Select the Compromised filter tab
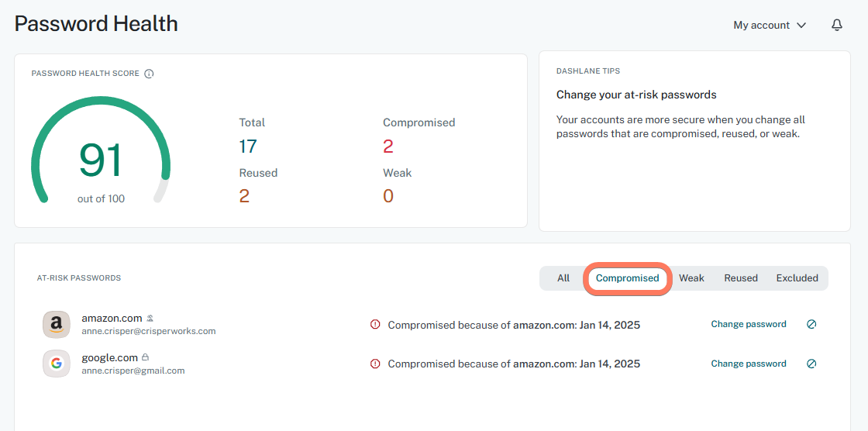The height and width of the screenshot is (431, 868). [x=627, y=278]
